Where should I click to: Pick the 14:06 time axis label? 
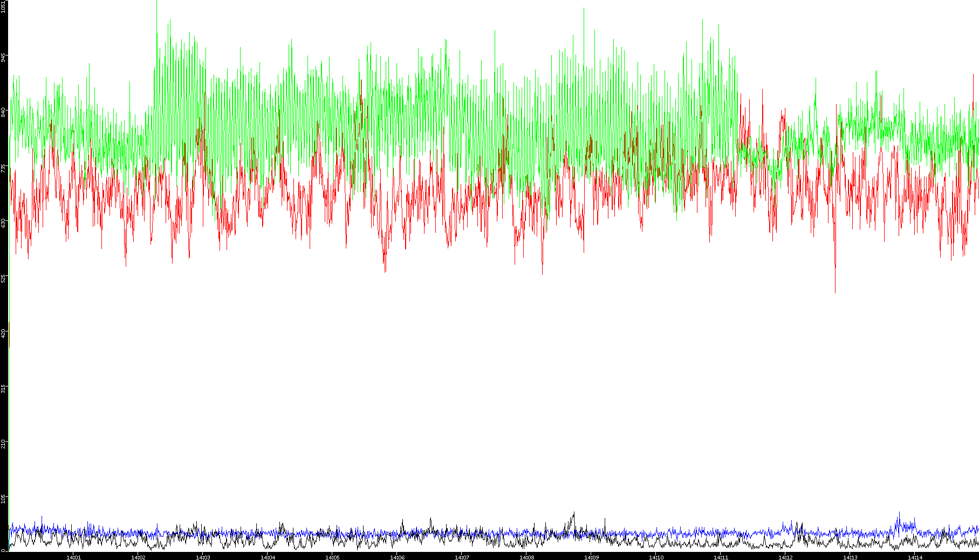click(397, 557)
